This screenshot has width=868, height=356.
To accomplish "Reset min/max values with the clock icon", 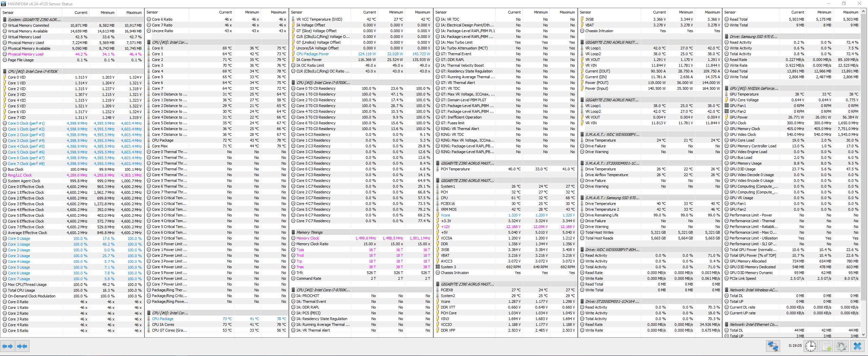I will (x=811, y=346).
